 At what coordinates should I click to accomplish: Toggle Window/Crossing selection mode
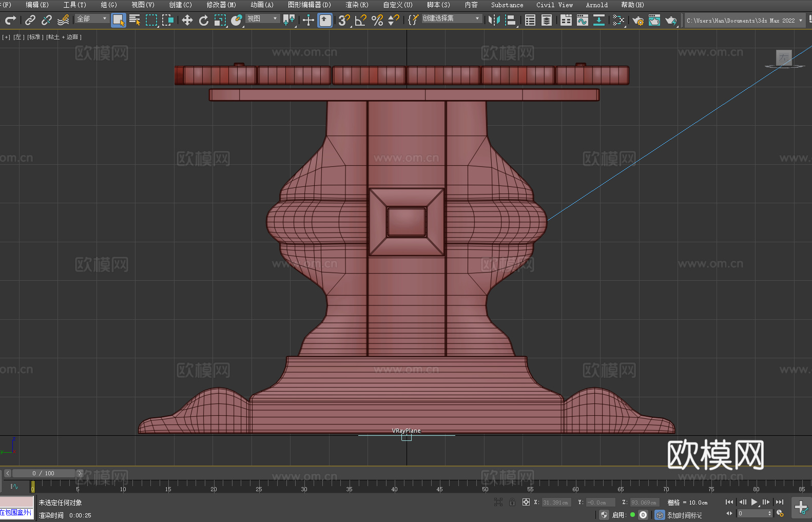tap(168, 20)
